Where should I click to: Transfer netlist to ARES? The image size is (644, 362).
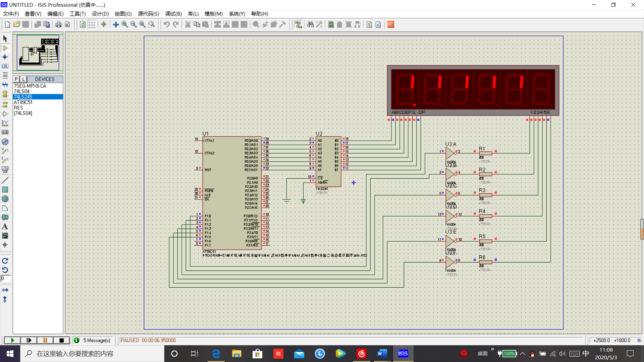391,24
